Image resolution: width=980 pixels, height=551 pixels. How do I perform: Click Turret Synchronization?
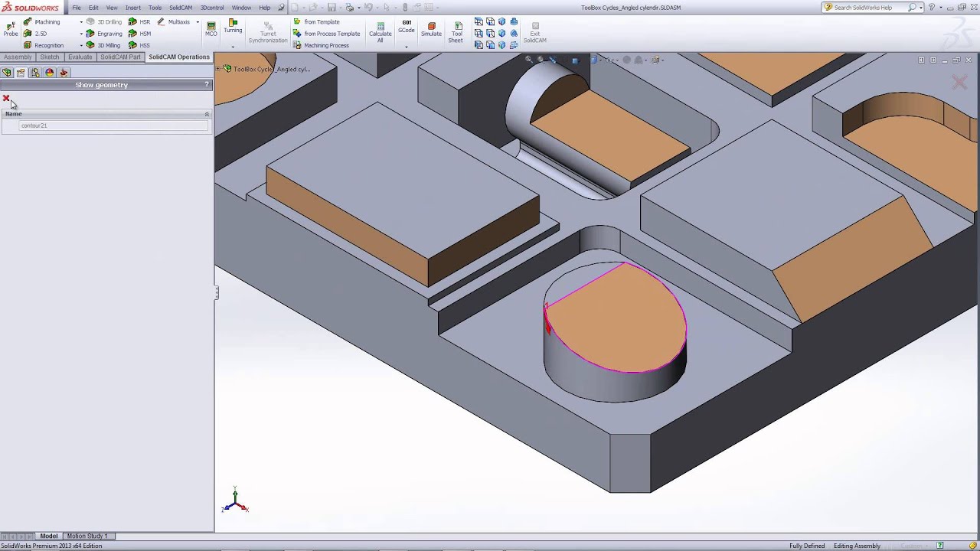(268, 32)
